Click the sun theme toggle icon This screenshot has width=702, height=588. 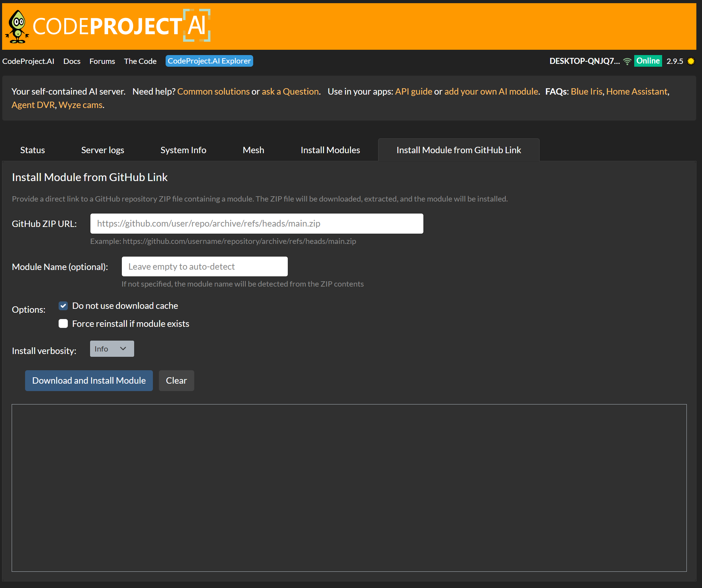tap(691, 61)
